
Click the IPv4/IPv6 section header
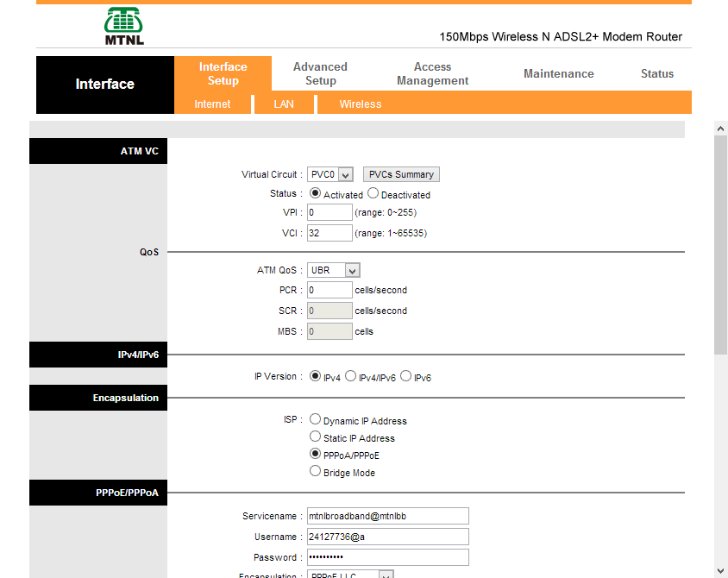[x=98, y=355]
